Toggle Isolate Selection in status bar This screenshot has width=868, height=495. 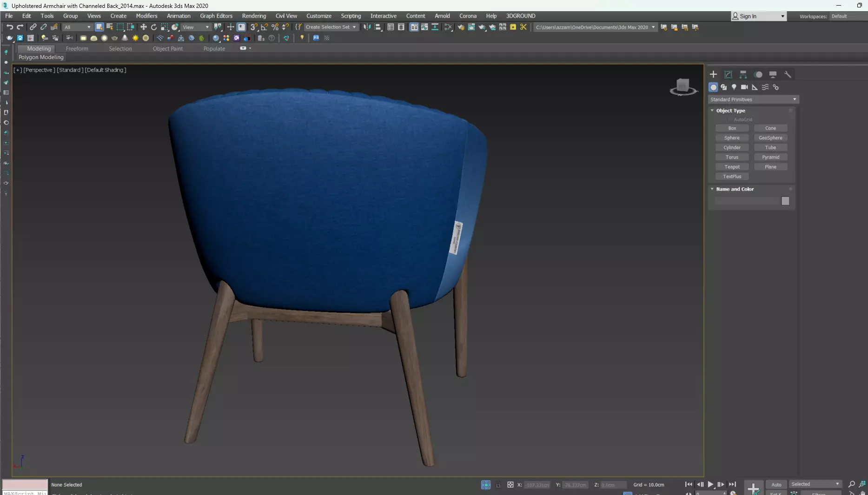(486, 485)
